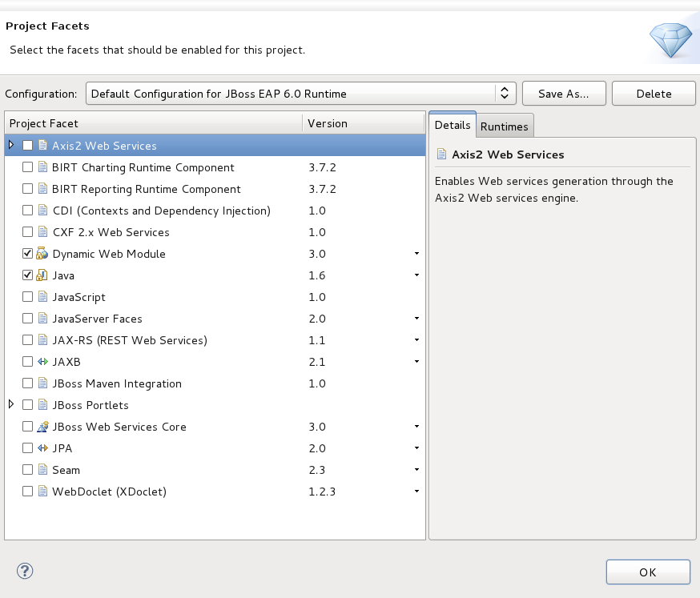700x598 pixels.
Task: Check the CDI facet checkbox
Action: pyautogui.click(x=28, y=211)
